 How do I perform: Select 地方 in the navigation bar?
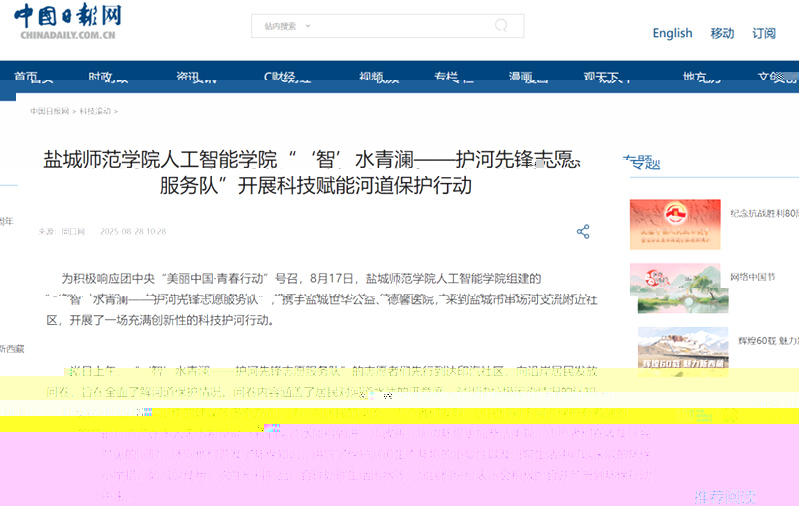[x=695, y=77]
